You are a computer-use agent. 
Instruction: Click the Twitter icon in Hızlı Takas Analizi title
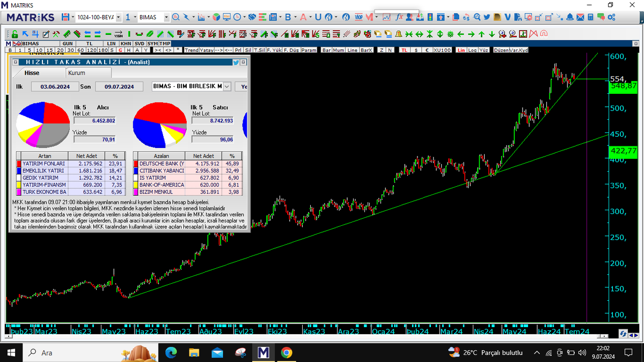[236, 62]
